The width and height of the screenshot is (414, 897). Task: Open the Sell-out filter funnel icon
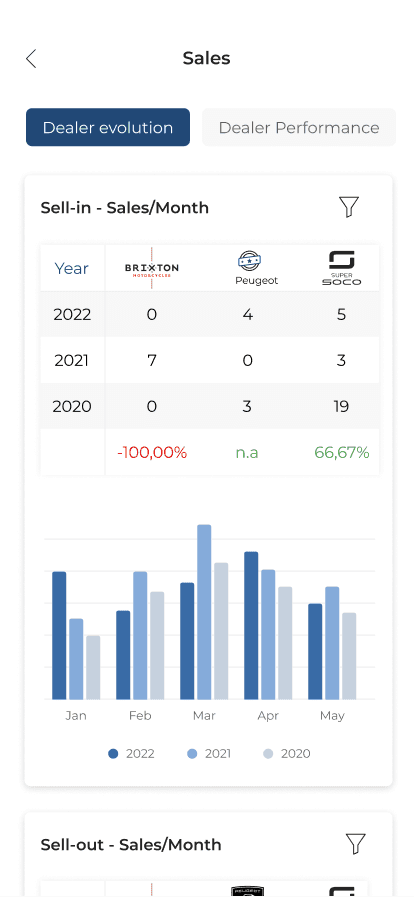tap(356, 844)
